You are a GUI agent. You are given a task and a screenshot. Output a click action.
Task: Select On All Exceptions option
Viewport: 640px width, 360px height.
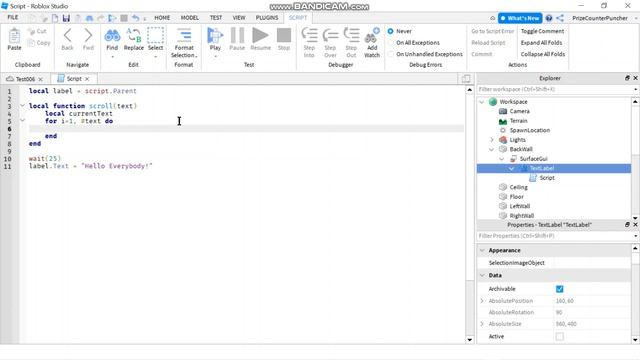391,42
